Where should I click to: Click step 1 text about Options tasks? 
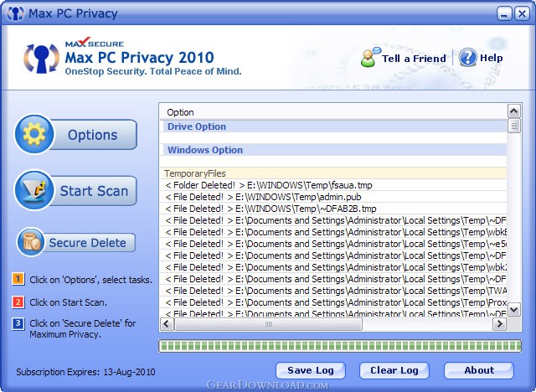[x=91, y=280]
